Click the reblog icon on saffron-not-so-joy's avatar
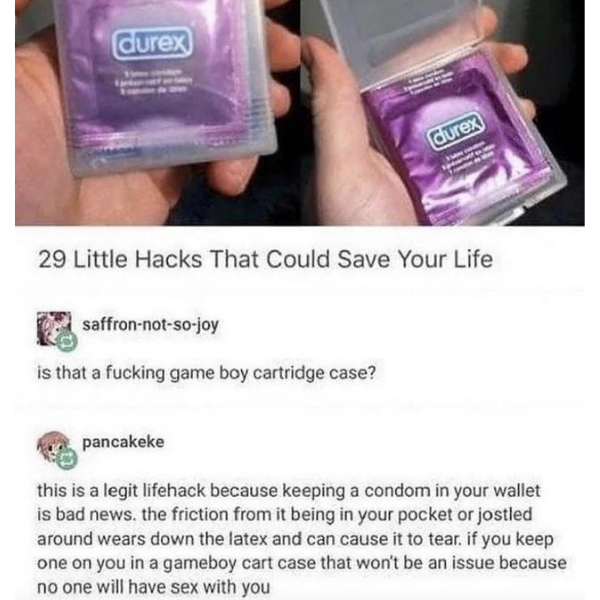This screenshot has height=600, width=600. pyautogui.click(x=66, y=341)
